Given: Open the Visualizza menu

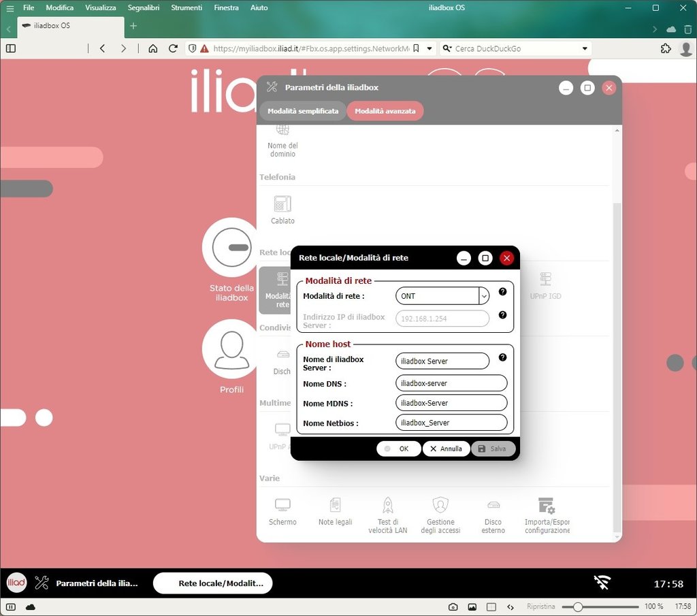Looking at the screenshot, I should pos(101,7).
